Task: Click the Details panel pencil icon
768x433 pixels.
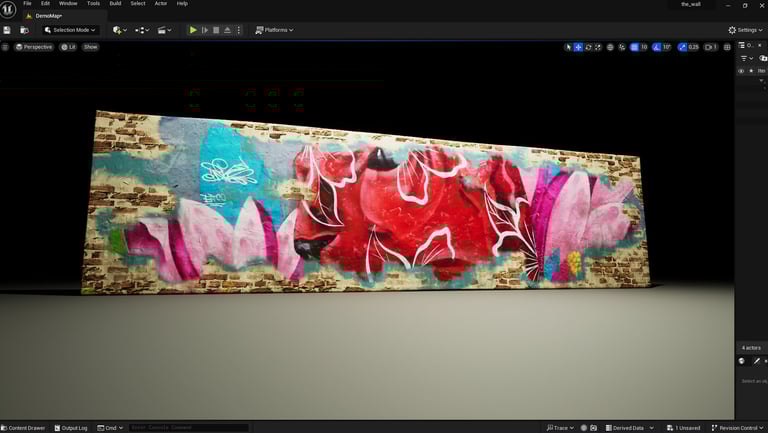Action: pos(757,361)
